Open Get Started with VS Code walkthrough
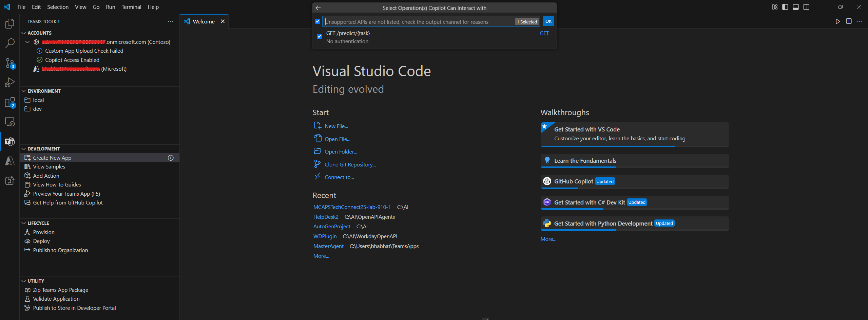 coord(635,135)
